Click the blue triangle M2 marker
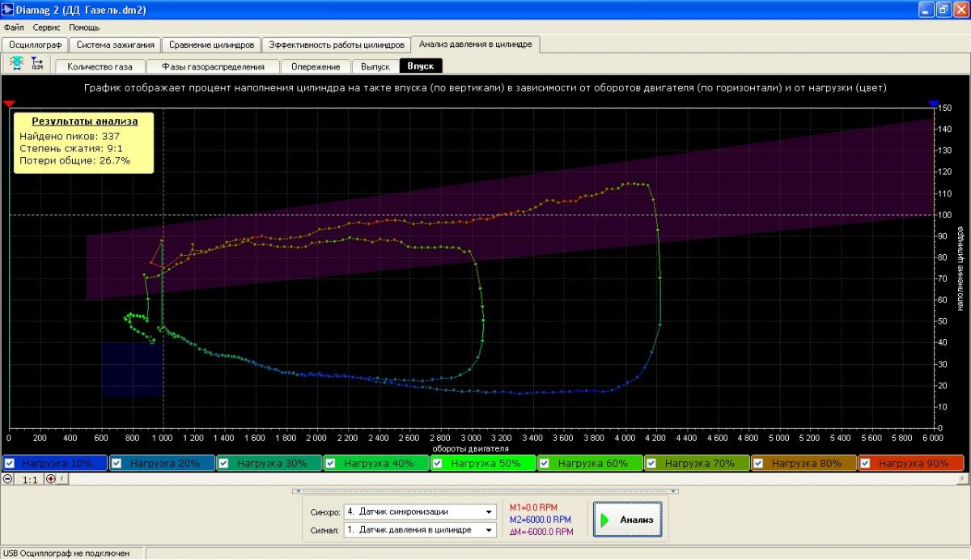 [934, 104]
